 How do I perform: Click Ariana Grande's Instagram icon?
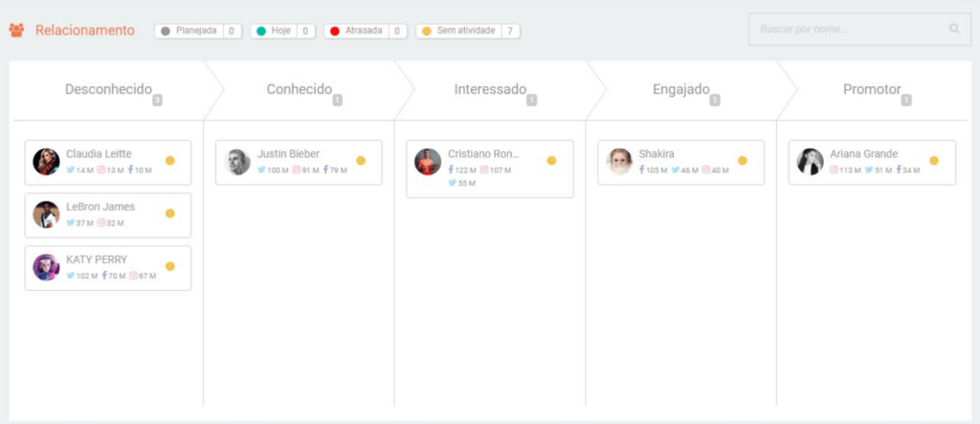[x=834, y=169]
